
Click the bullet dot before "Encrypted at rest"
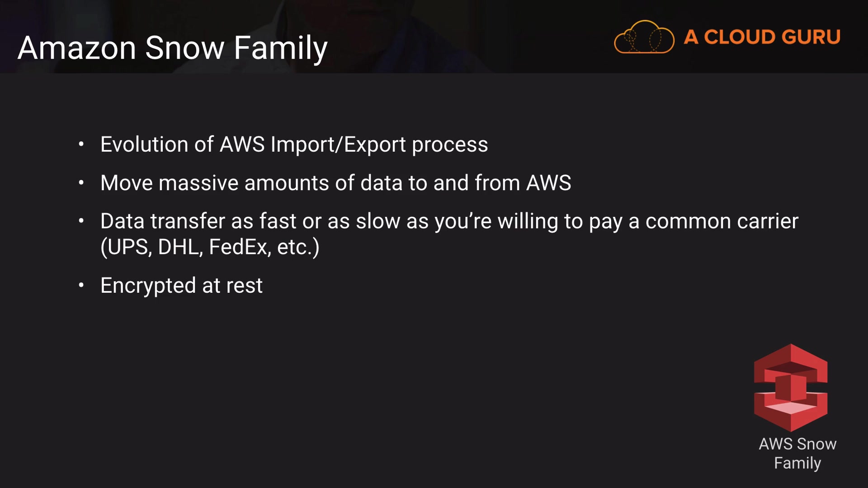pos(81,285)
